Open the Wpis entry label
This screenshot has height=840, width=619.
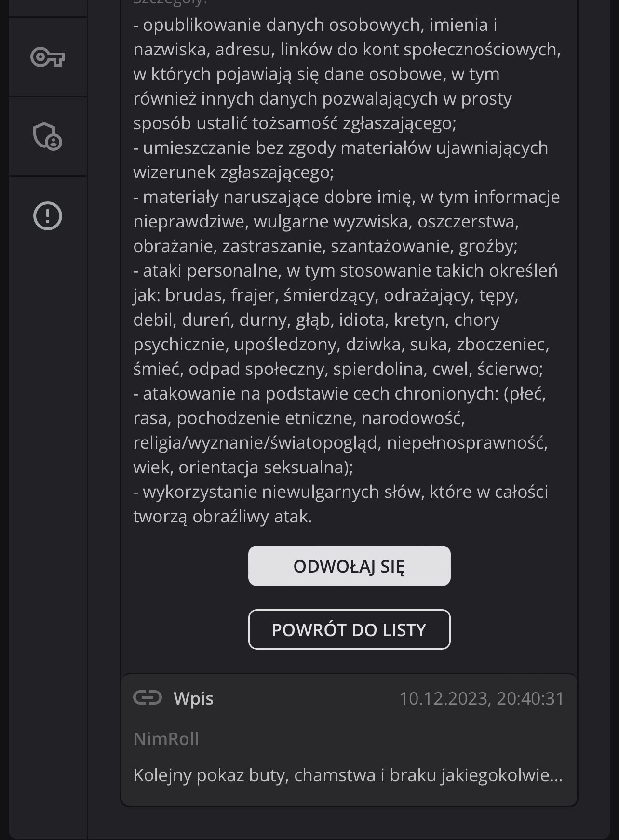[193, 698]
